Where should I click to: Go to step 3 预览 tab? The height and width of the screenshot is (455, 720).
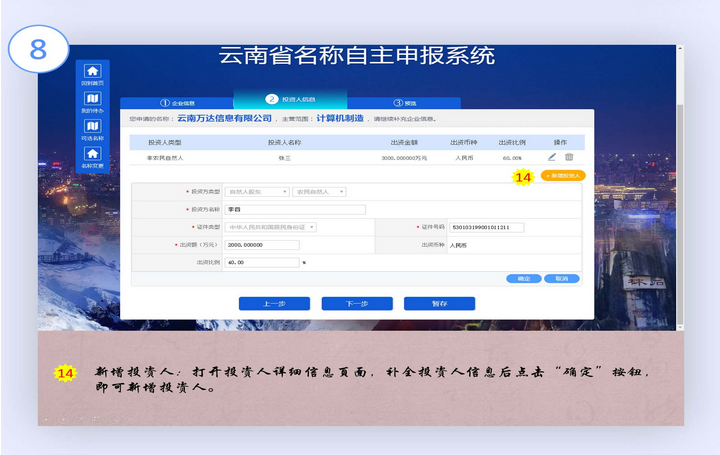404,102
